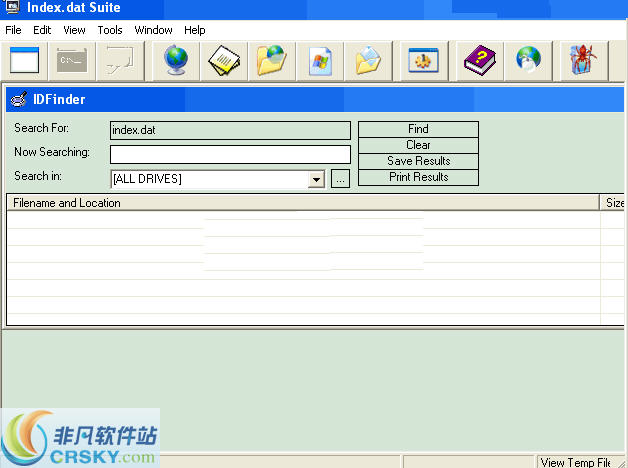This screenshot has height=468, width=628.
Task: Click the grayed flowchart arrow toolbar icon
Action: tap(120, 60)
